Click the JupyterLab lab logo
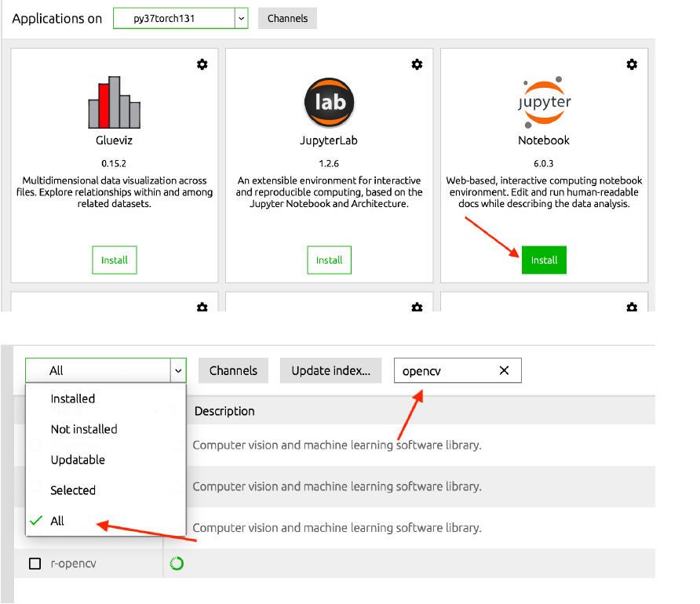The height and width of the screenshot is (604, 700). [330, 103]
